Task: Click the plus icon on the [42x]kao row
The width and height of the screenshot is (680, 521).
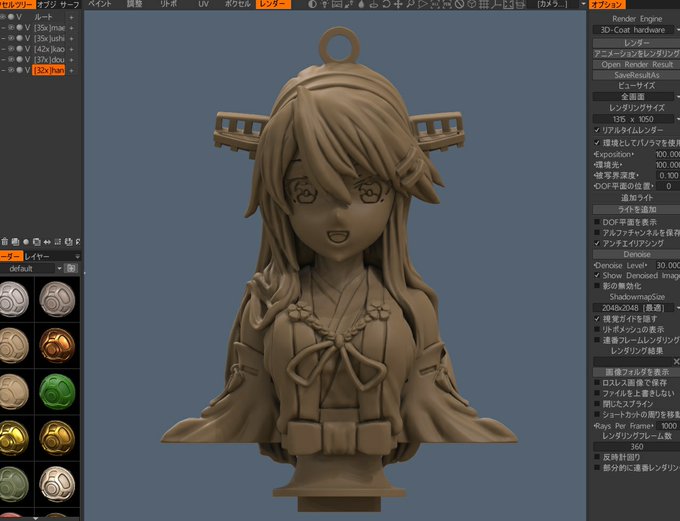Action: pos(72,49)
